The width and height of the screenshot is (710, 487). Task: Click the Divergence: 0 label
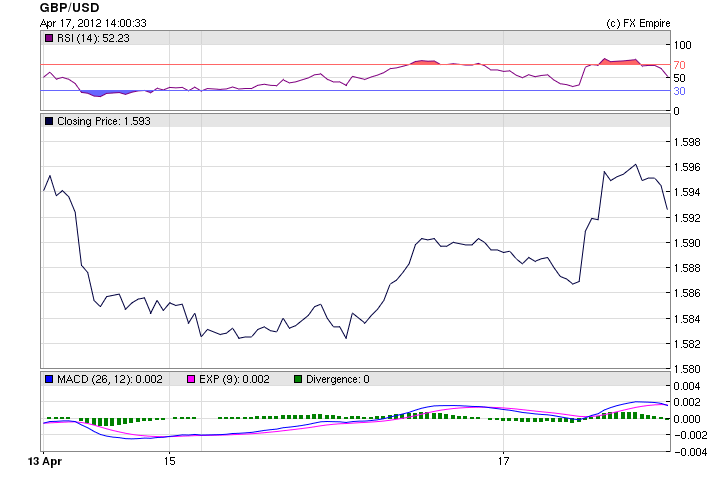tap(337, 379)
